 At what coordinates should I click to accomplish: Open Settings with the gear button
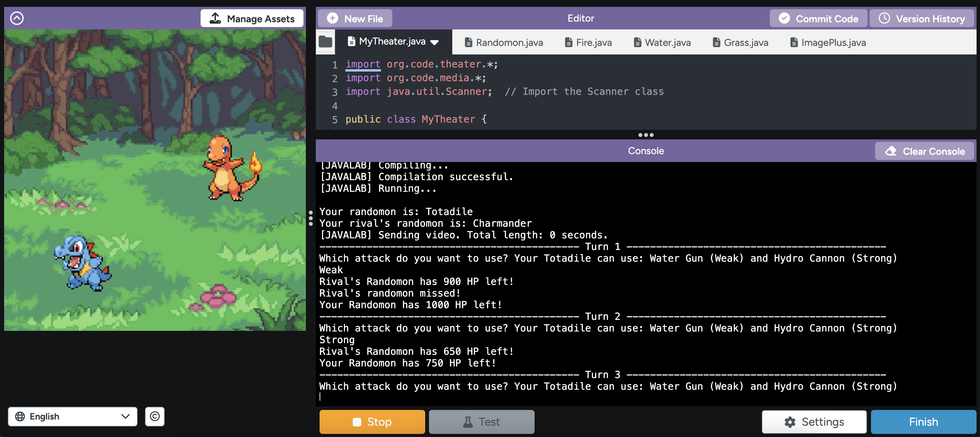(814, 422)
